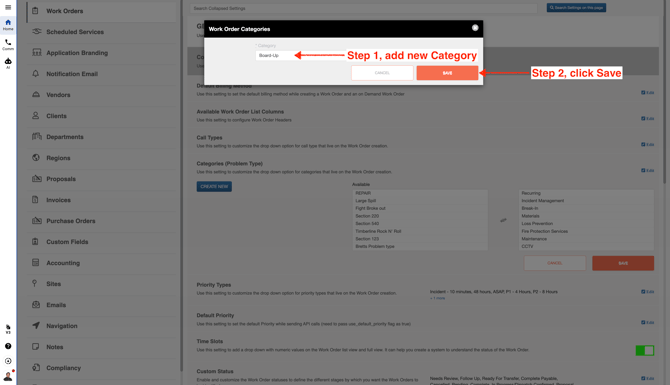
Task: Select Break-In in the selected list
Action: pyautogui.click(x=586, y=209)
